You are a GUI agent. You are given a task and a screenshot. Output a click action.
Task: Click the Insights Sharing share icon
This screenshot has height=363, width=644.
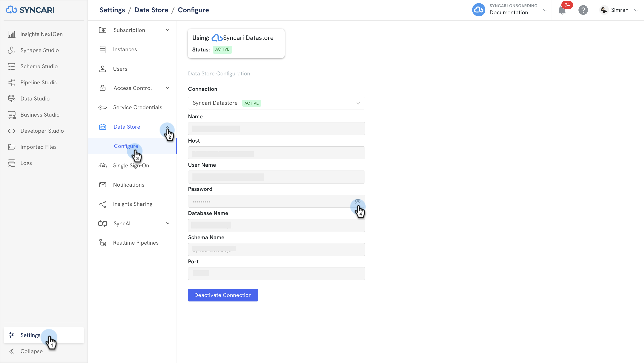tap(102, 204)
